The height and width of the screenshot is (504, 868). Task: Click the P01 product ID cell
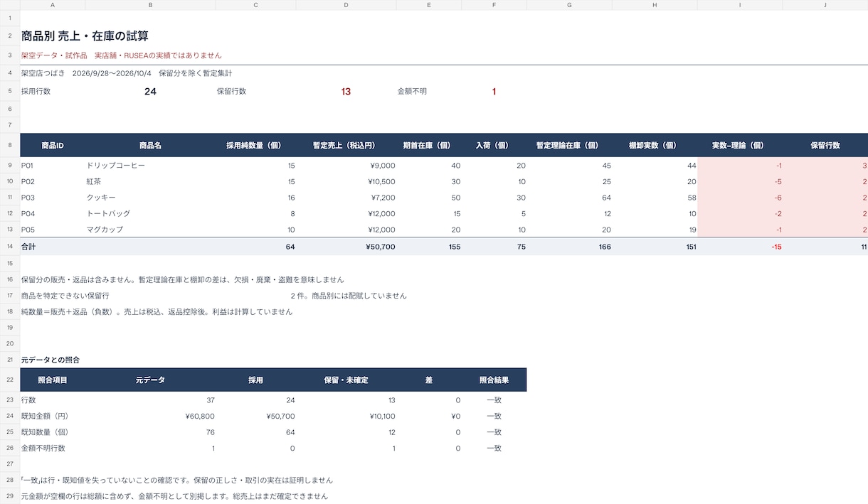tap(53, 166)
